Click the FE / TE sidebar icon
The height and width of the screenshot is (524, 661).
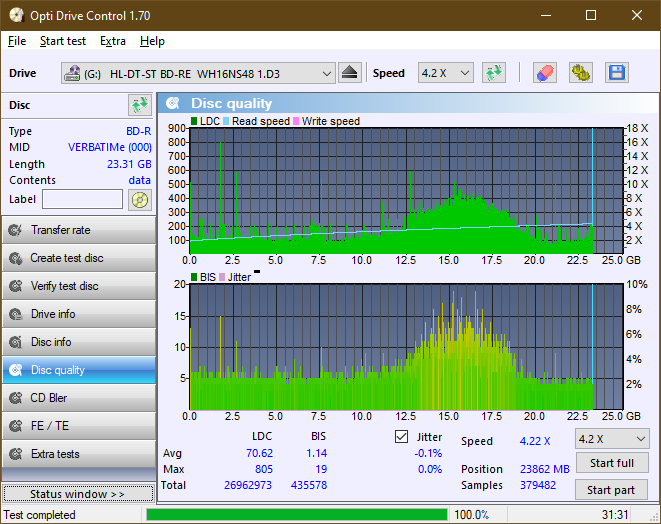point(16,426)
